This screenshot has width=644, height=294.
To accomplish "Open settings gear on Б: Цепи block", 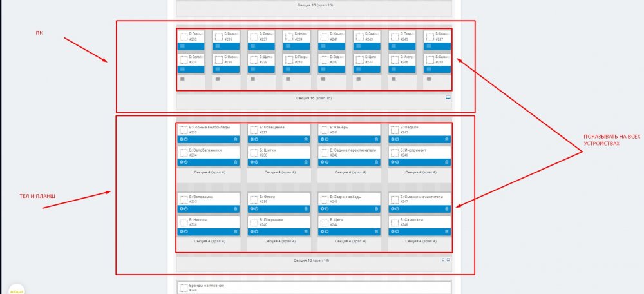I will point(322,232).
